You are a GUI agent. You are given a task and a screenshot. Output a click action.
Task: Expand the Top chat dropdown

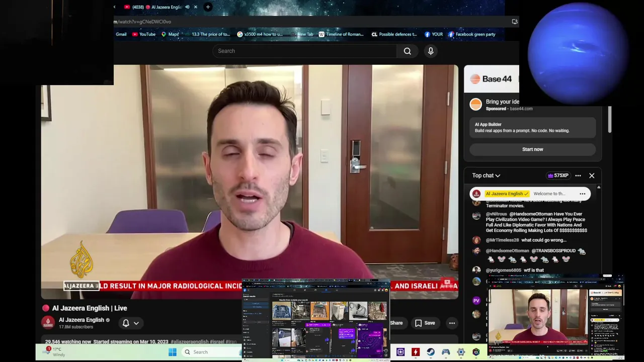point(486,175)
